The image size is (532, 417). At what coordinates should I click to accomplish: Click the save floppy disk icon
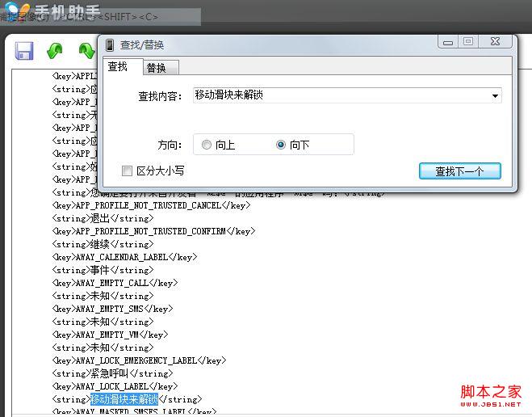[24, 51]
